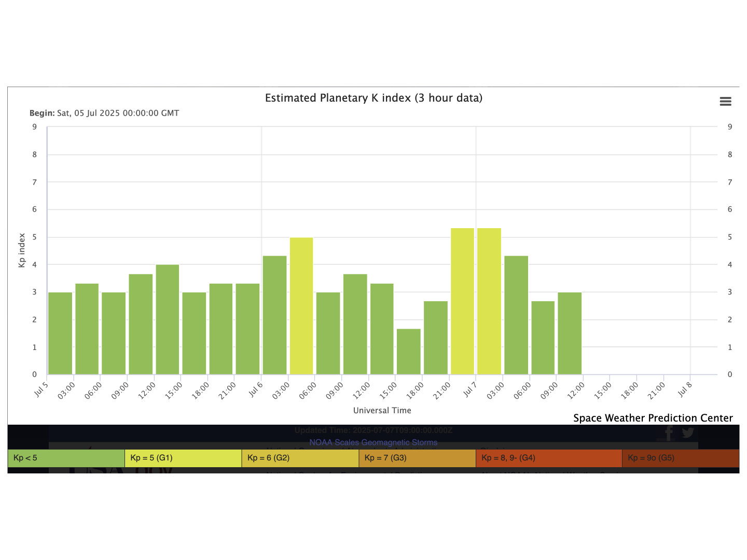747x560 pixels.
Task: Click the Jul 6 12:00–15:00 bar
Action: pos(382,329)
